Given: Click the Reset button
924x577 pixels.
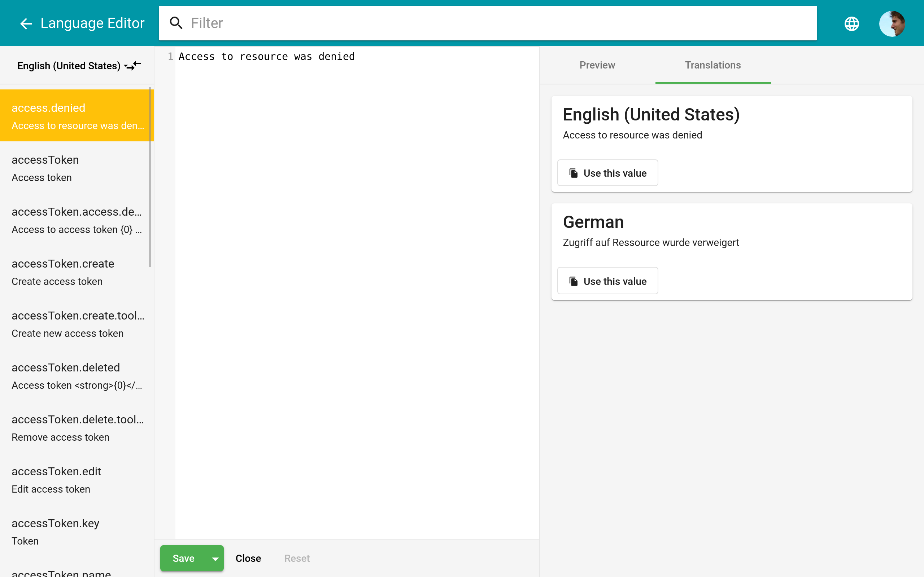Looking at the screenshot, I should pos(297,558).
